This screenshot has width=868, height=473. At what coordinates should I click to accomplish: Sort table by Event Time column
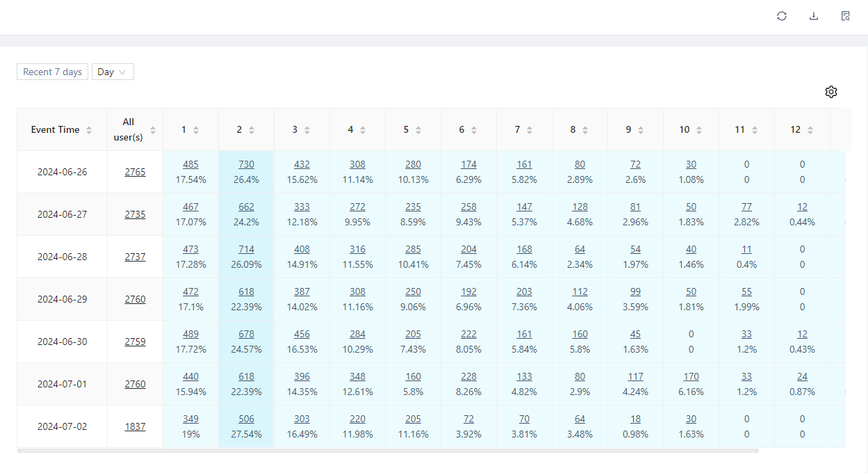coord(89,130)
